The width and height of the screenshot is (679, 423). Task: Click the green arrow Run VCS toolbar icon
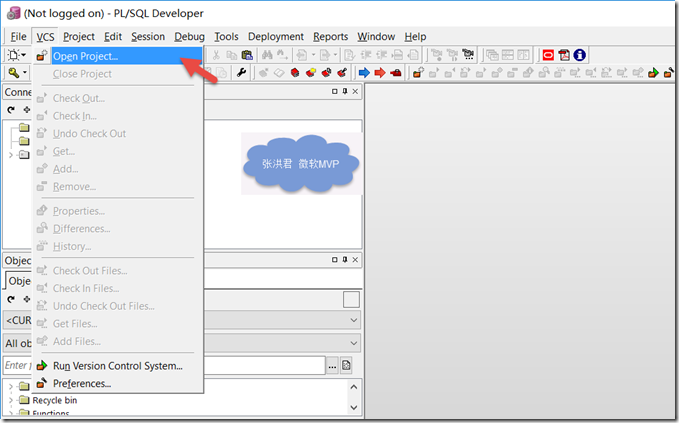click(653, 73)
